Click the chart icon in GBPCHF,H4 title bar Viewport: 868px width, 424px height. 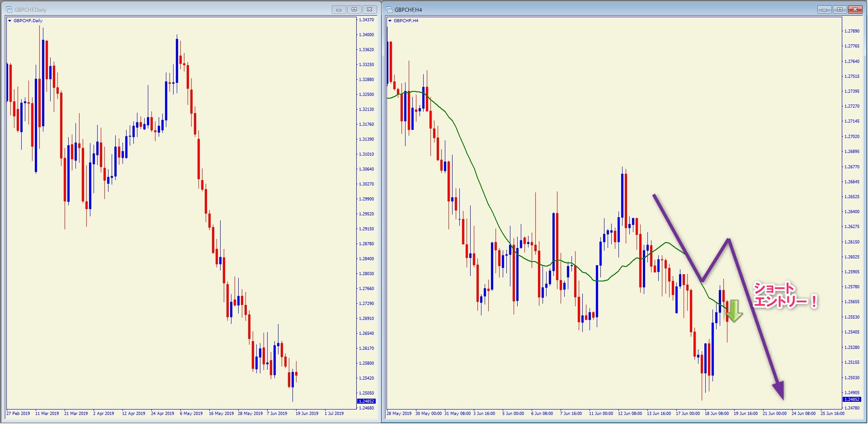click(389, 10)
